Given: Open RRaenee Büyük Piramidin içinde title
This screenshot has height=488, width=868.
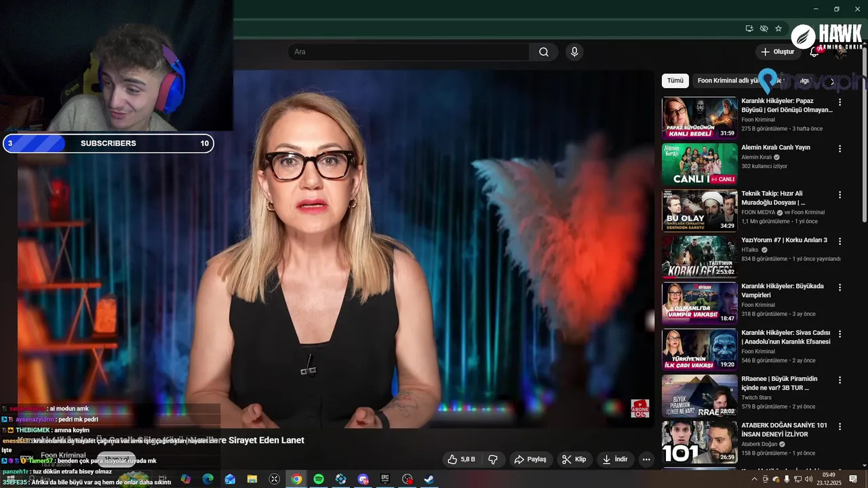Looking at the screenshot, I should click(779, 383).
